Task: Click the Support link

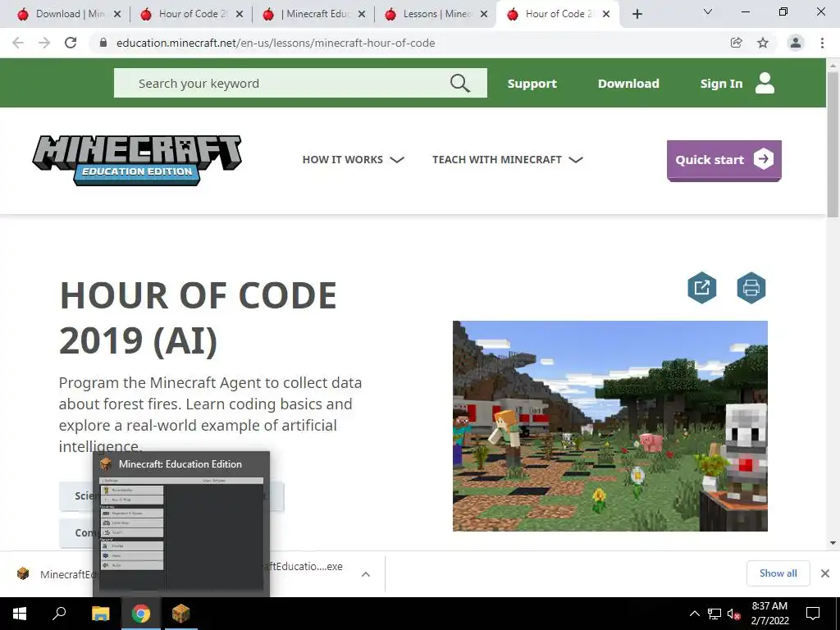Action: (x=532, y=84)
